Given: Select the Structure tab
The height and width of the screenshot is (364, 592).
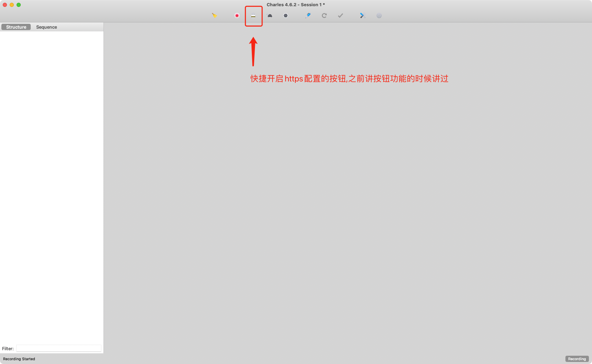Looking at the screenshot, I should [x=16, y=27].
